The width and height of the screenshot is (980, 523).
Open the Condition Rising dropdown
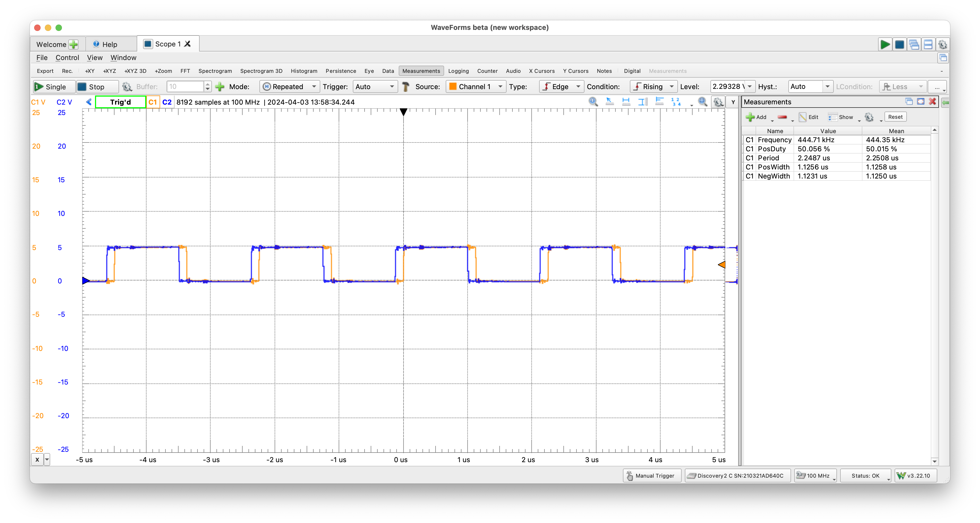click(x=653, y=87)
